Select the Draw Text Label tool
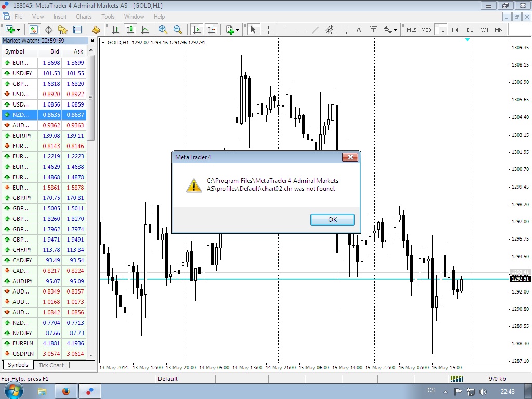This screenshot has width=532, height=399. pos(373,30)
